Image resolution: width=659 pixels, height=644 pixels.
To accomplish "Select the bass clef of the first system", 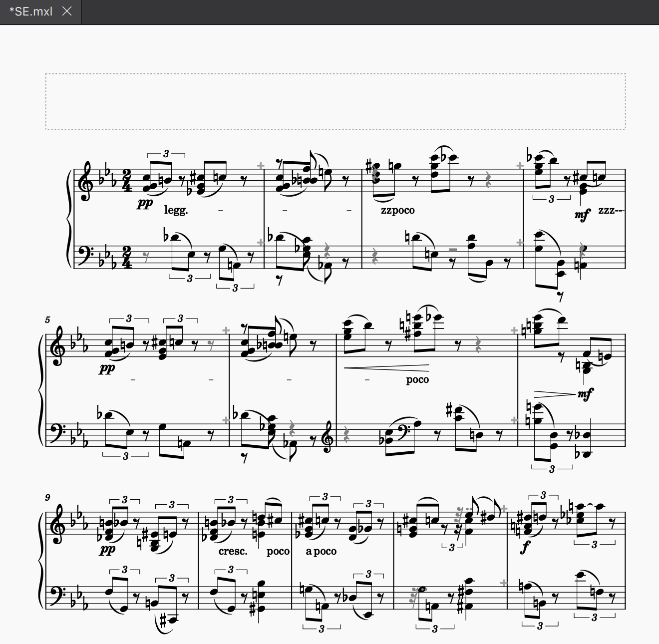I will tap(87, 254).
